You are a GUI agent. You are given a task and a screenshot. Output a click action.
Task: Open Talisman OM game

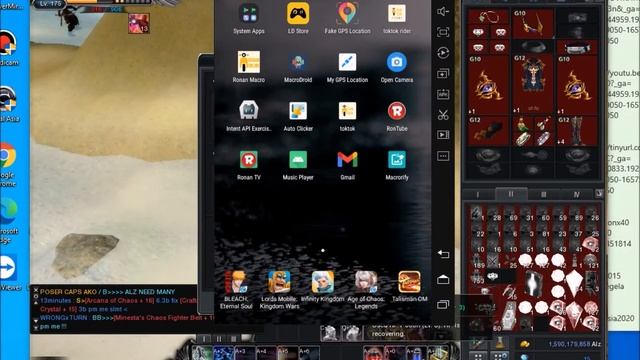(409, 282)
